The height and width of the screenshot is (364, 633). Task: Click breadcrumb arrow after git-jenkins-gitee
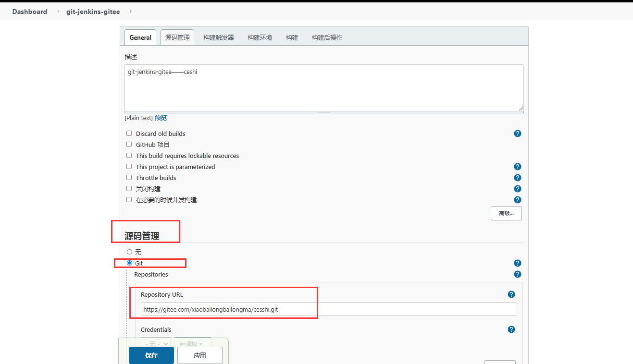pos(131,12)
